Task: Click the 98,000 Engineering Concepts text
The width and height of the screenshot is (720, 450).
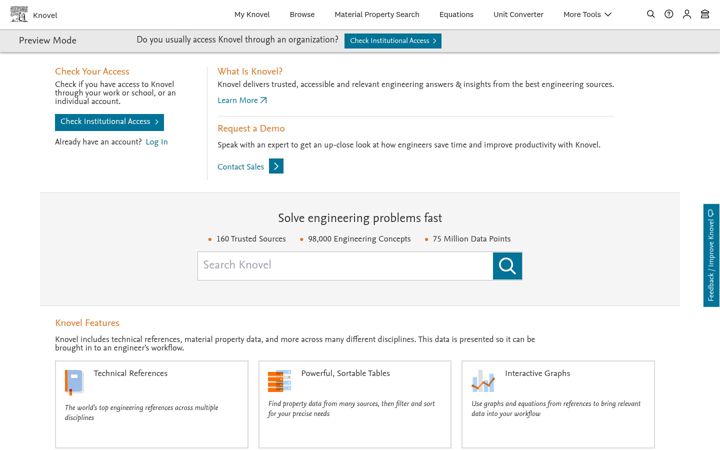Action: 359,239
